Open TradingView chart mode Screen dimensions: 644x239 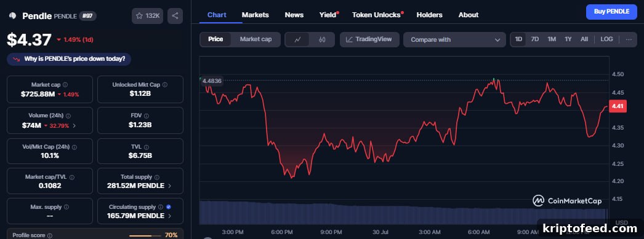369,39
